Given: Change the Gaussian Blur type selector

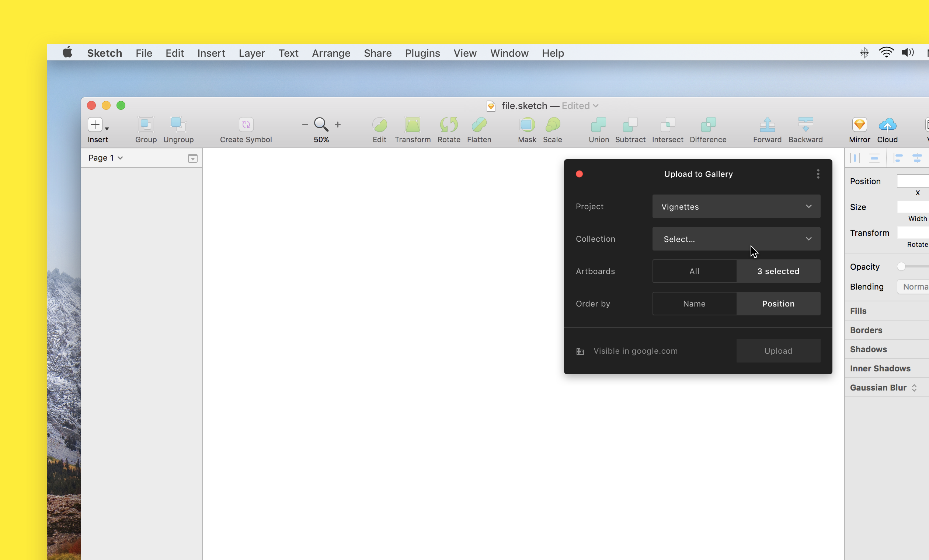Looking at the screenshot, I should coord(914,388).
